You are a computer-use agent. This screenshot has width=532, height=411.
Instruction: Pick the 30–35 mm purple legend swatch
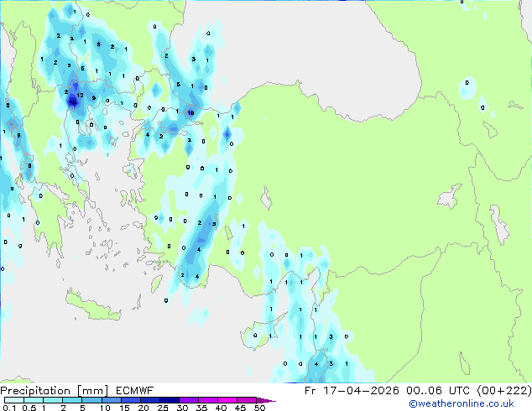[x=189, y=400]
